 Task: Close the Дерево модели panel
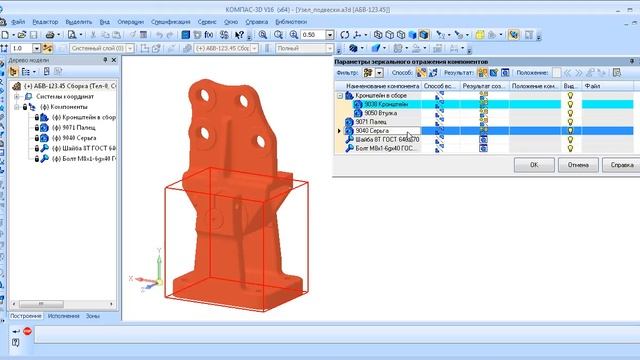click(114, 60)
